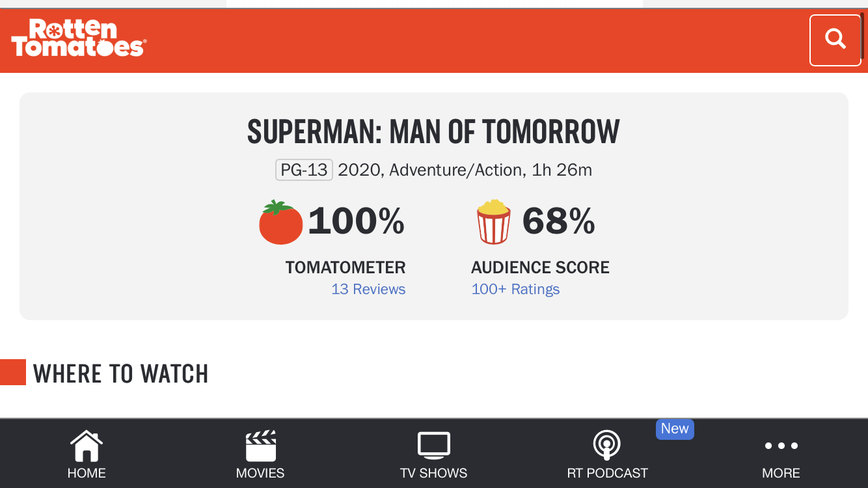868x488 pixels.
Task: Click the 100% Tomatometer score
Action: [x=356, y=221]
